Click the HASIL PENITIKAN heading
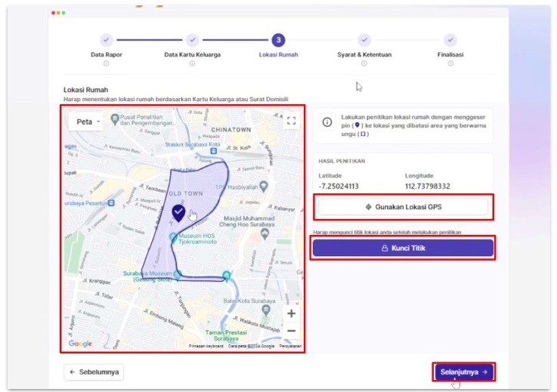 point(342,161)
